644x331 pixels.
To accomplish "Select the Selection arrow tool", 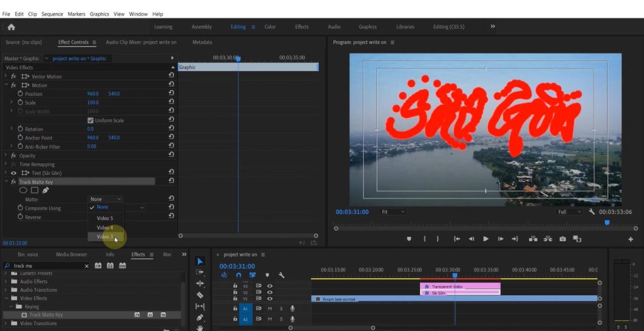I will [x=200, y=261].
